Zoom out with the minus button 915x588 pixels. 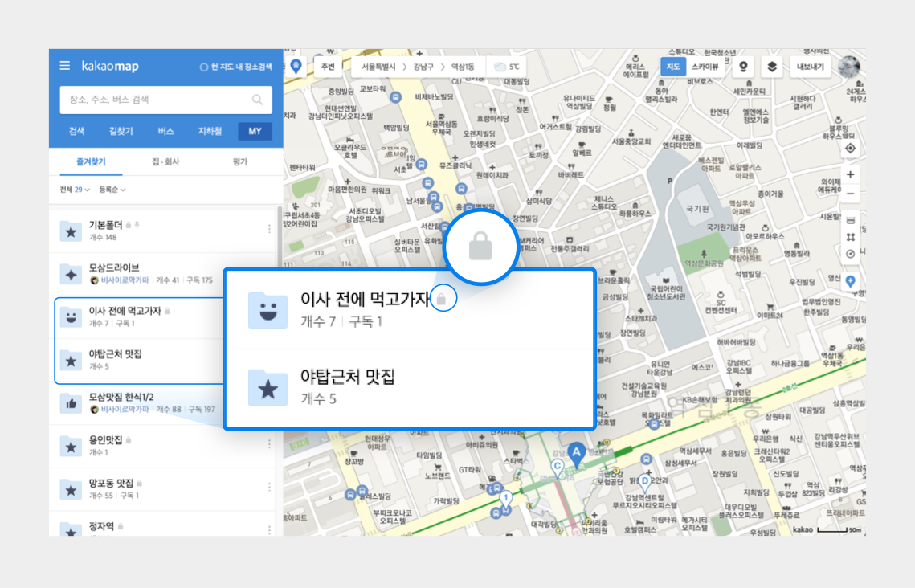tap(850, 194)
